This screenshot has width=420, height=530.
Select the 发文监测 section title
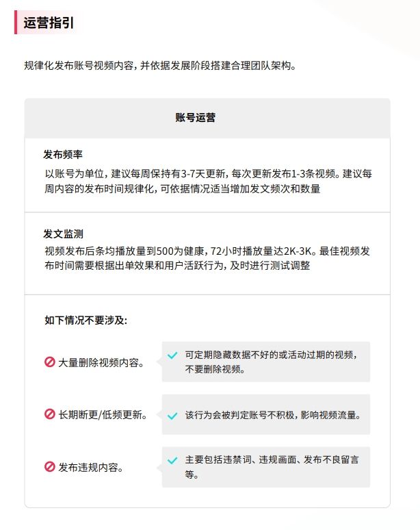coord(63,234)
